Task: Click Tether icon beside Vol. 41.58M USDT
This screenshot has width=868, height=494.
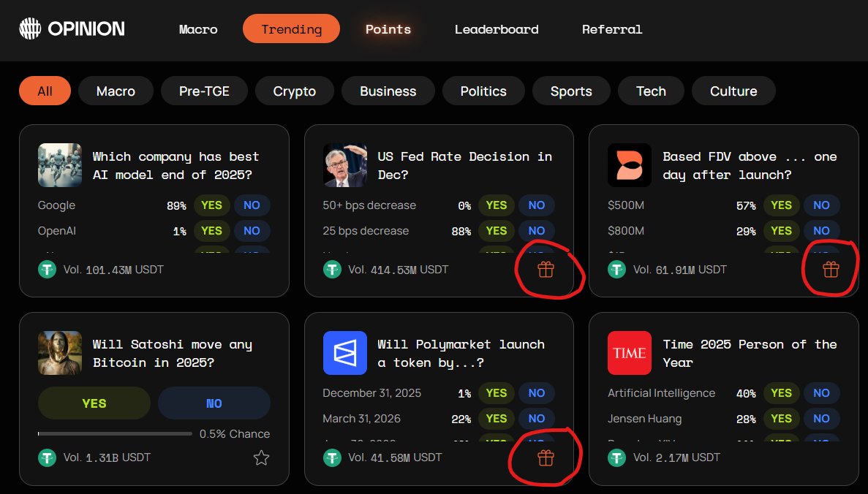Action: coord(332,457)
